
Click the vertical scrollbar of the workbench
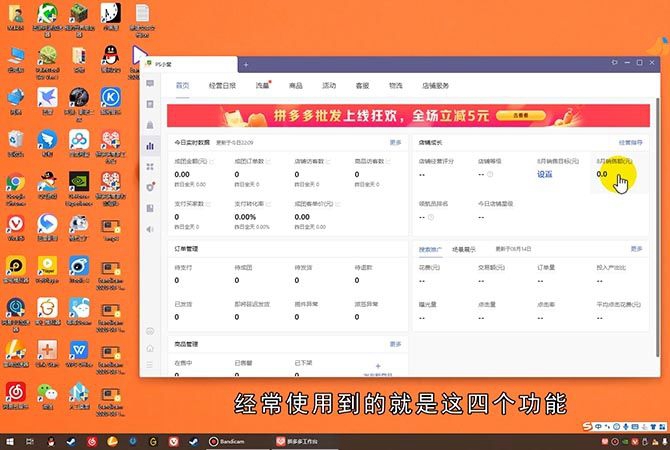tap(657, 226)
